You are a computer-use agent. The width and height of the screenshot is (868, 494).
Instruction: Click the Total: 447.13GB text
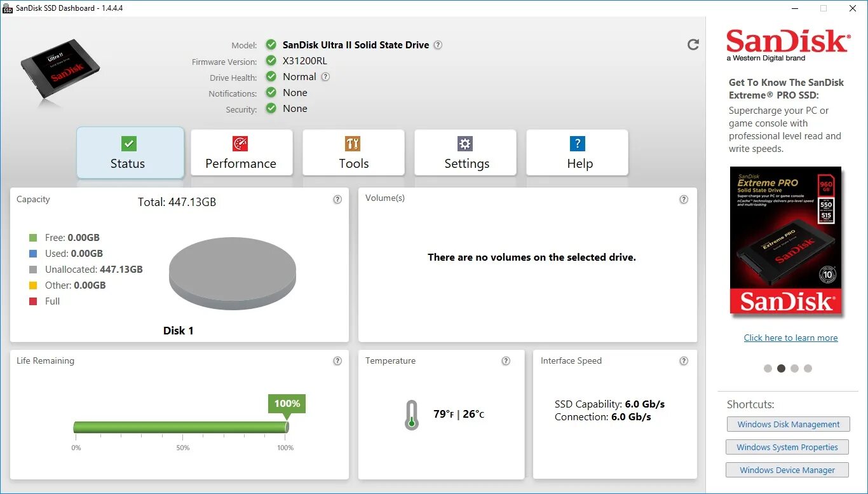[177, 202]
